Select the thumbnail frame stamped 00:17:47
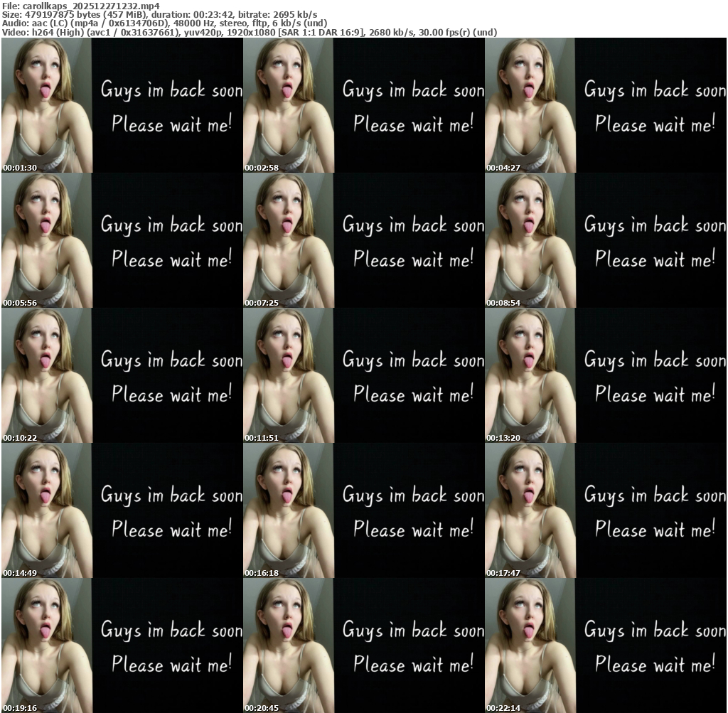Screen dimensions: 728x713 pos(606,510)
